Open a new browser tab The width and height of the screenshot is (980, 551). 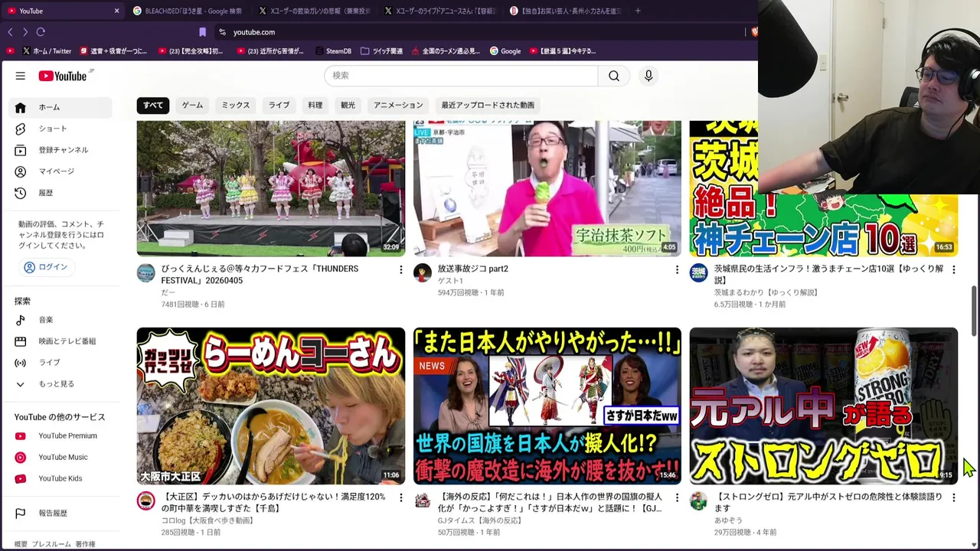[638, 11]
